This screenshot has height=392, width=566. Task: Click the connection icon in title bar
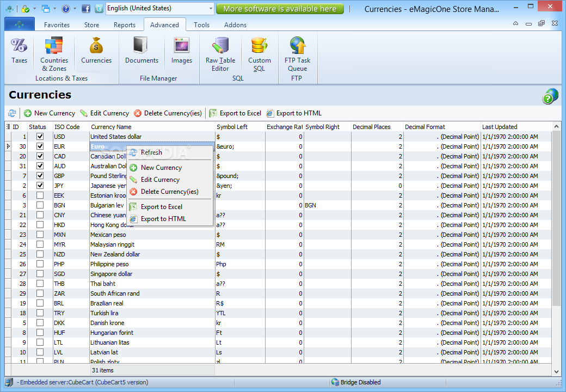25,8
